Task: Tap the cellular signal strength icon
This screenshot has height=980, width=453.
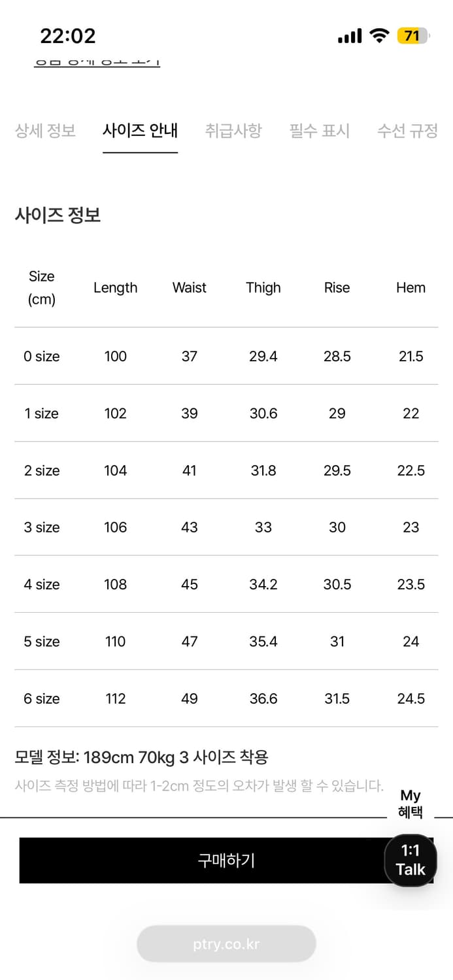Action: pos(350,36)
